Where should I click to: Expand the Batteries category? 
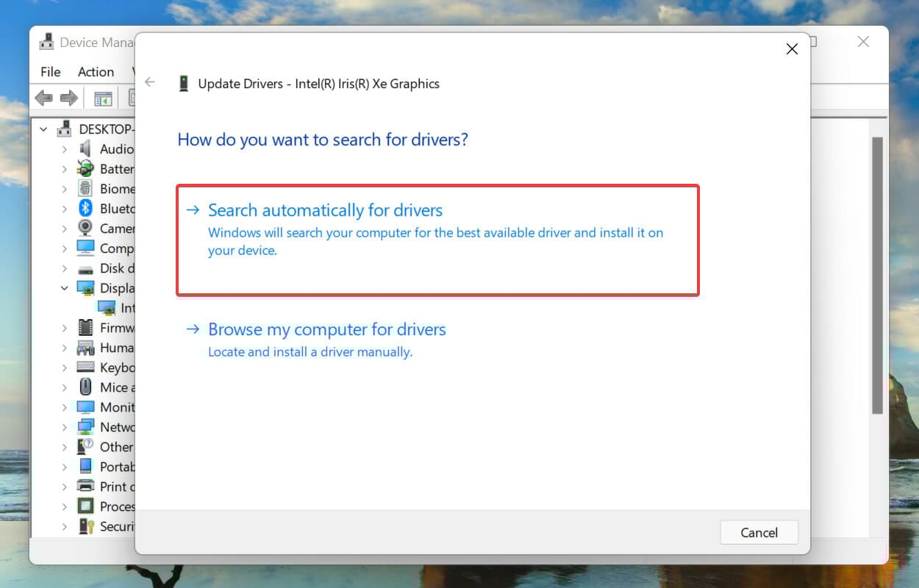coord(65,169)
